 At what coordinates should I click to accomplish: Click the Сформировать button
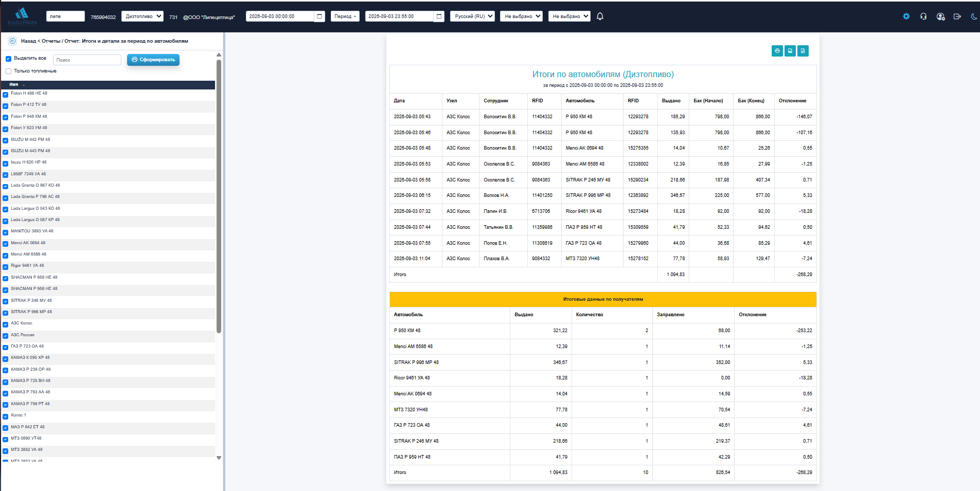[153, 60]
